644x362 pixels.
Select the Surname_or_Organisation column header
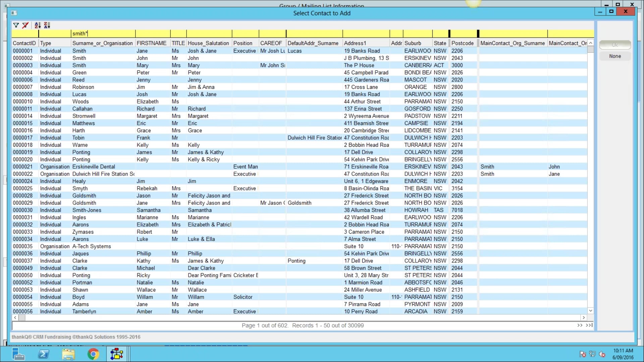pyautogui.click(x=102, y=43)
